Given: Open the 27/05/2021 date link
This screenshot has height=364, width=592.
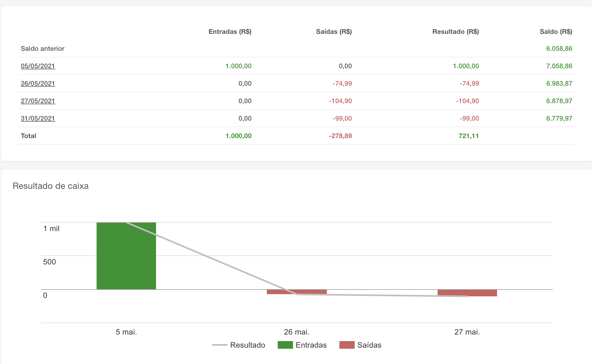Looking at the screenshot, I should pos(38,101).
